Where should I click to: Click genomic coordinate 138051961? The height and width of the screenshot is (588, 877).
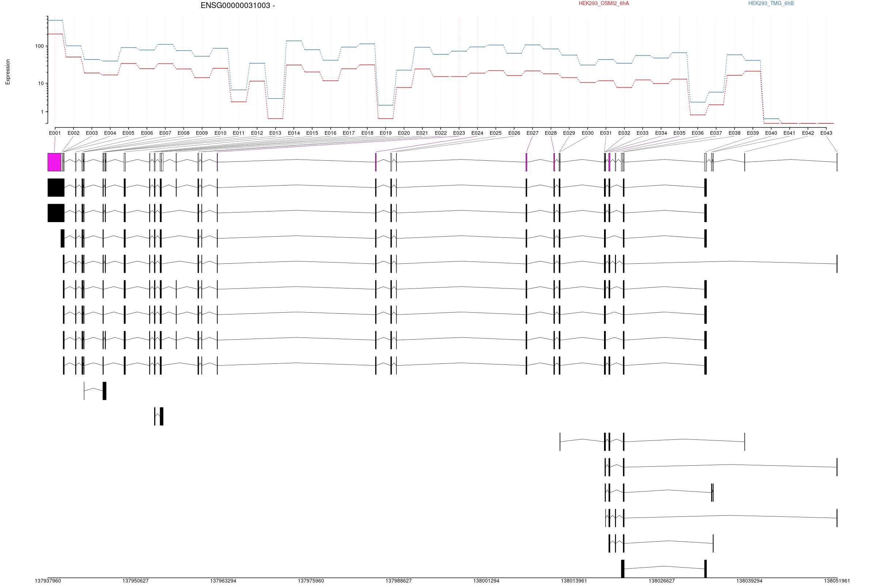[x=837, y=581]
